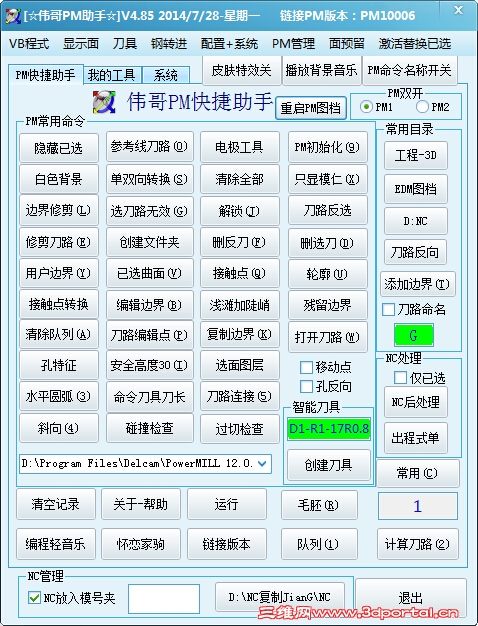Enable the 移动点 checkbox
Image resolution: width=478 pixels, height=626 pixels.
click(x=306, y=367)
